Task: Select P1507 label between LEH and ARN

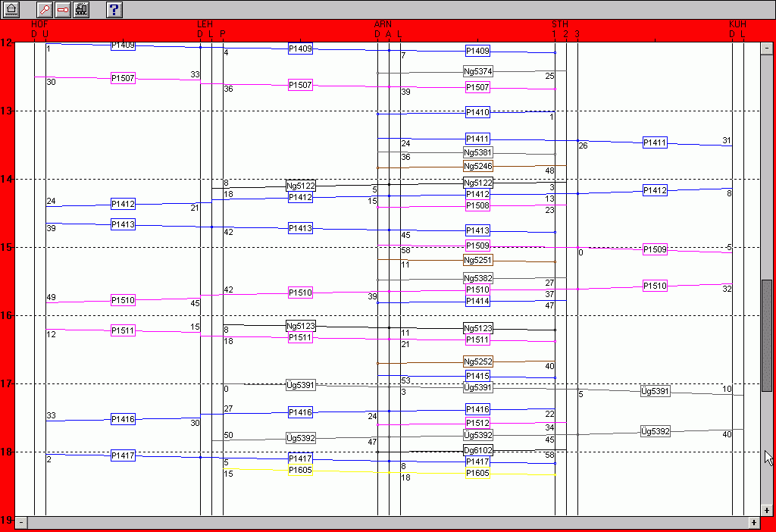Action: point(300,85)
